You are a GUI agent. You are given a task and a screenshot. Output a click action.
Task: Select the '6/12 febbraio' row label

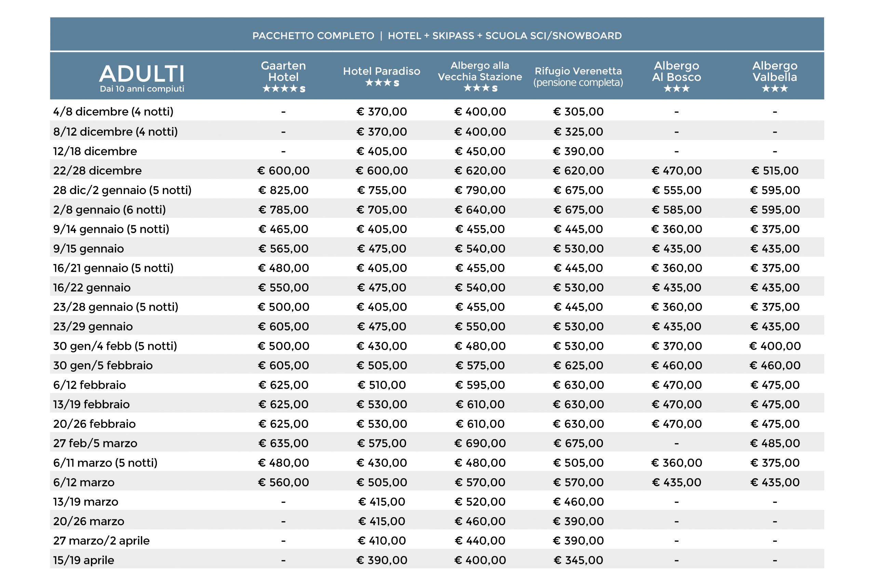[90, 385]
